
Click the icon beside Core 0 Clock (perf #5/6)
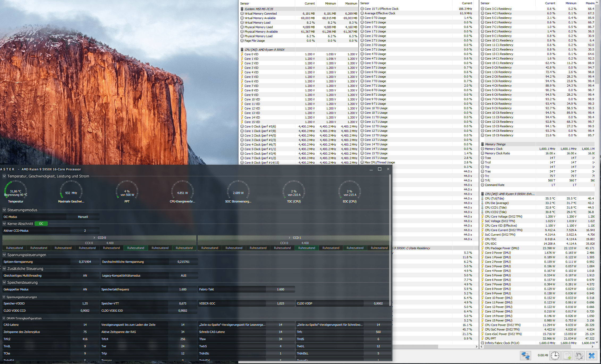click(242, 126)
